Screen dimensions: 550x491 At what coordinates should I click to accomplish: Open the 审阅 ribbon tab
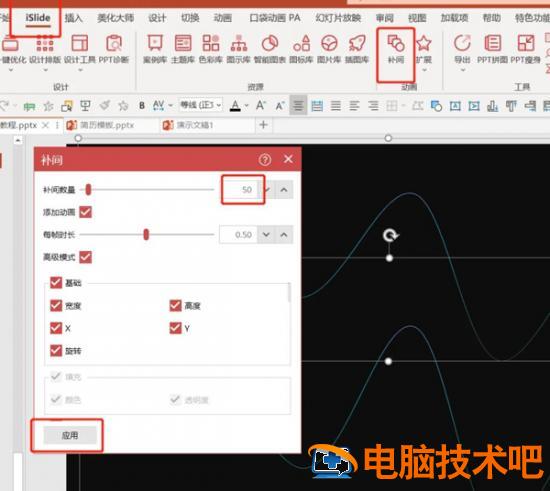pos(385,18)
